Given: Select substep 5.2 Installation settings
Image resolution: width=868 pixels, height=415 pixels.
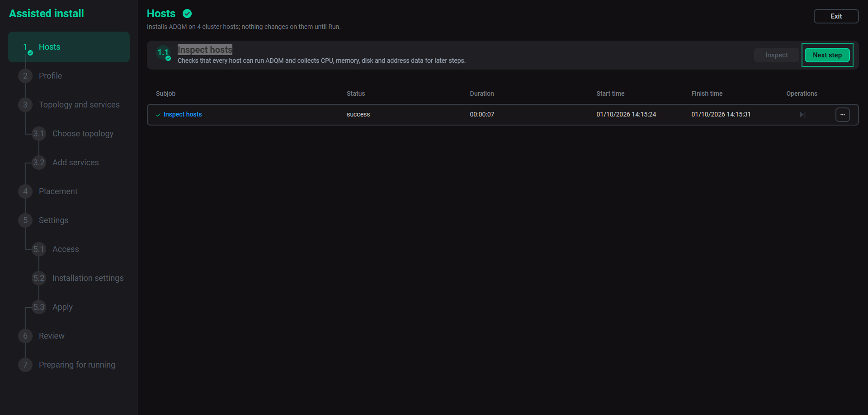Looking at the screenshot, I should click(88, 278).
